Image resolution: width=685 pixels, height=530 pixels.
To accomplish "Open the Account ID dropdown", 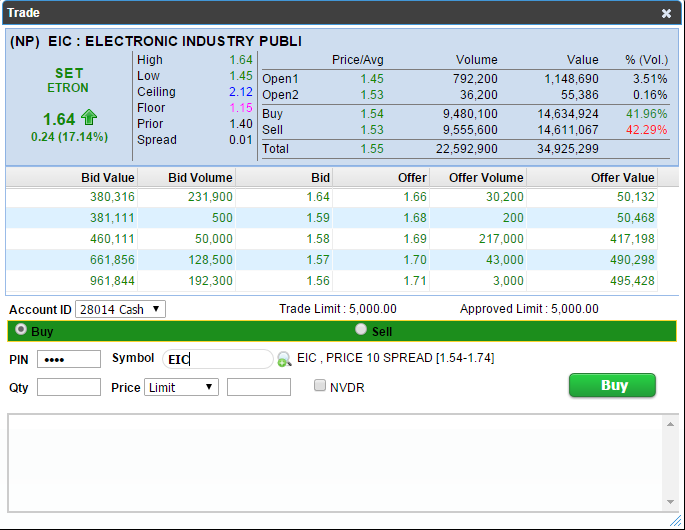I will coord(120,310).
